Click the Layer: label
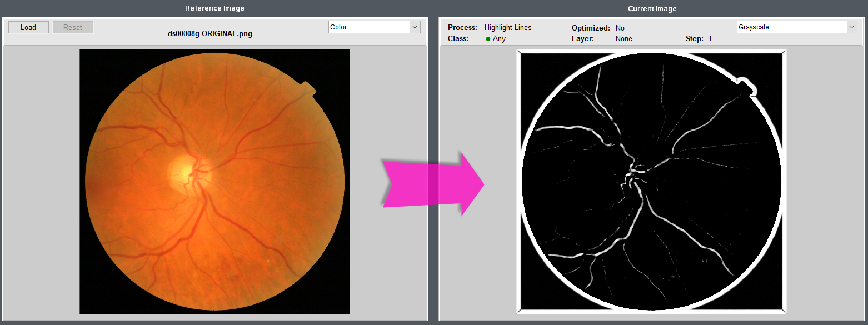868x325 pixels. tap(583, 39)
